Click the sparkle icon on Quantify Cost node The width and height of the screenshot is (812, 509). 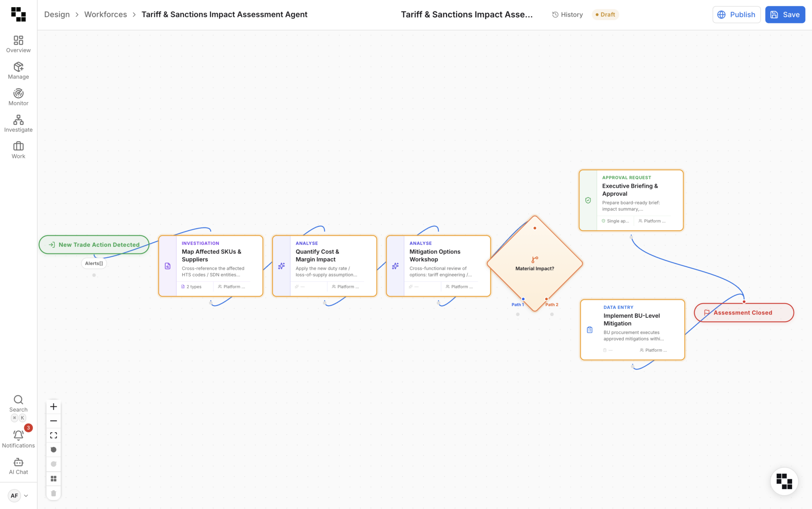(281, 266)
